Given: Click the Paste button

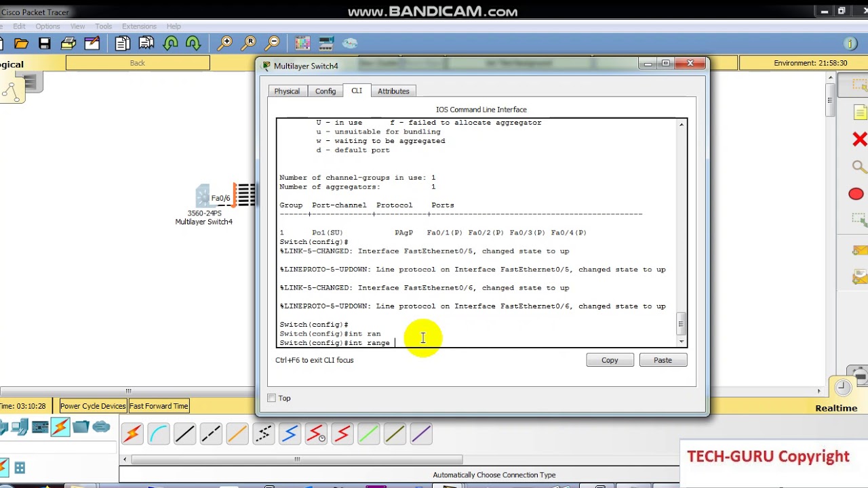Looking at the screenshot, I should [663, 361].
